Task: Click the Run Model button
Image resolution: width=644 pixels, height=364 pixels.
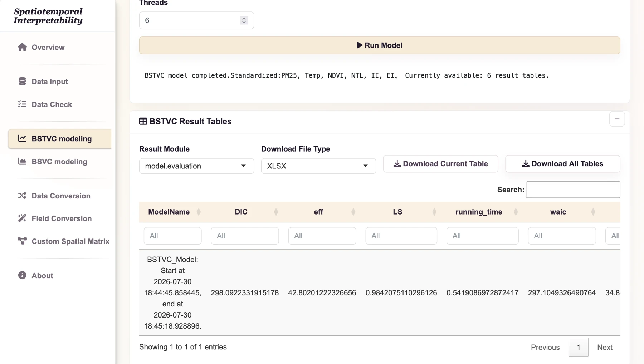Action: pyautogui.click(x=380, y=45)
